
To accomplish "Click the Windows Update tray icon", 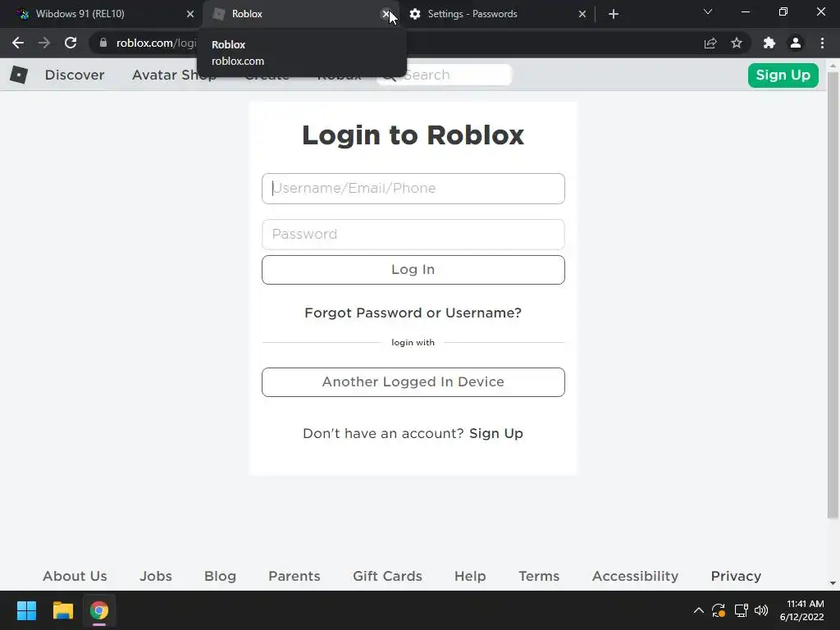I will 719,610.
